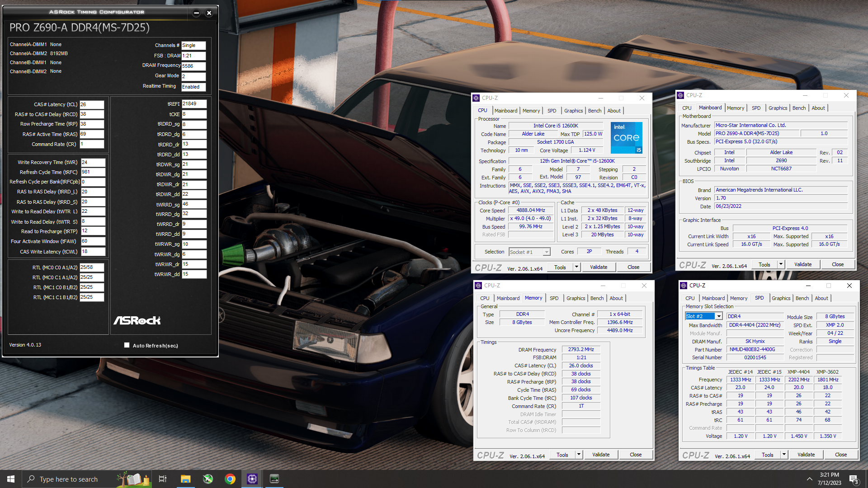Click the Part Number NMUD480E82-4400G value
This screenshot has height=488, width=868.
point(755,349)
